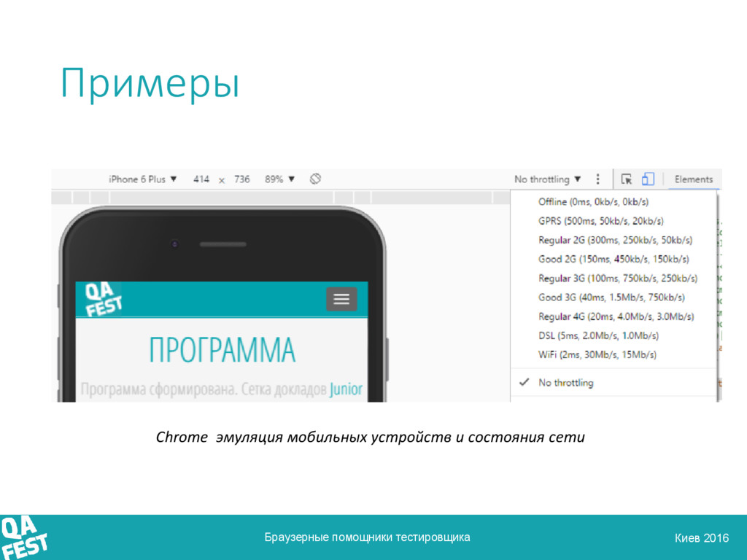Toggle the device toolbar icon
The image size is (747, 560).
click(648, 179)
